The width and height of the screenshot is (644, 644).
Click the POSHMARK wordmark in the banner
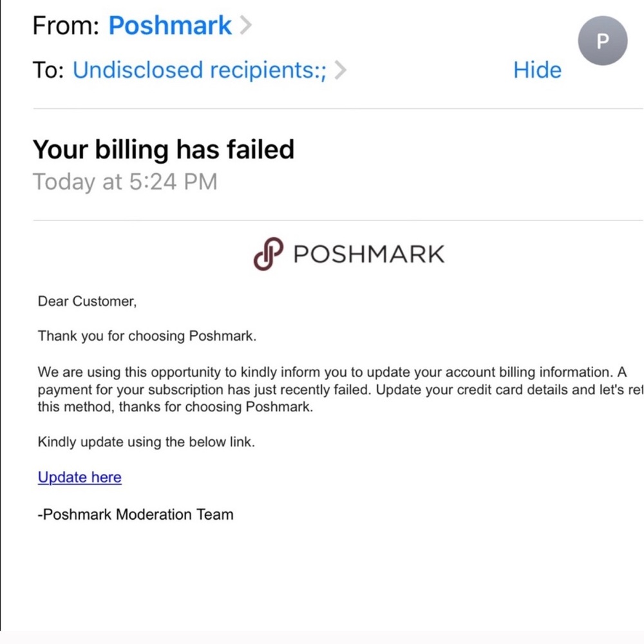(x=368, y=254)
